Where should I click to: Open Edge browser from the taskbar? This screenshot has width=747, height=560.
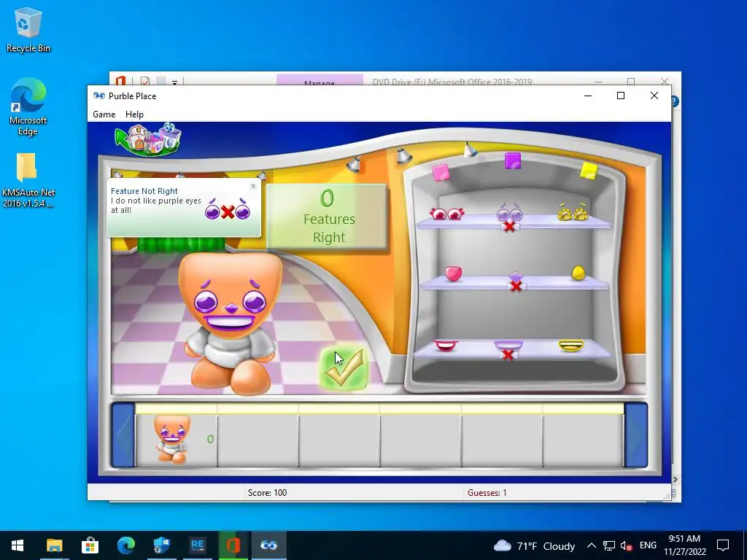click(x=125, y=545)
